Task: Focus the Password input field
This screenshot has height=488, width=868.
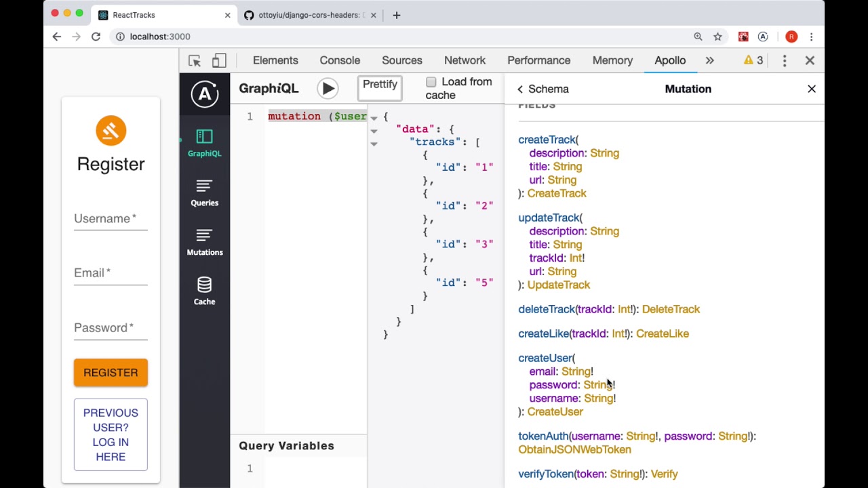Action: pyautogui.click(x=111, y=327)
